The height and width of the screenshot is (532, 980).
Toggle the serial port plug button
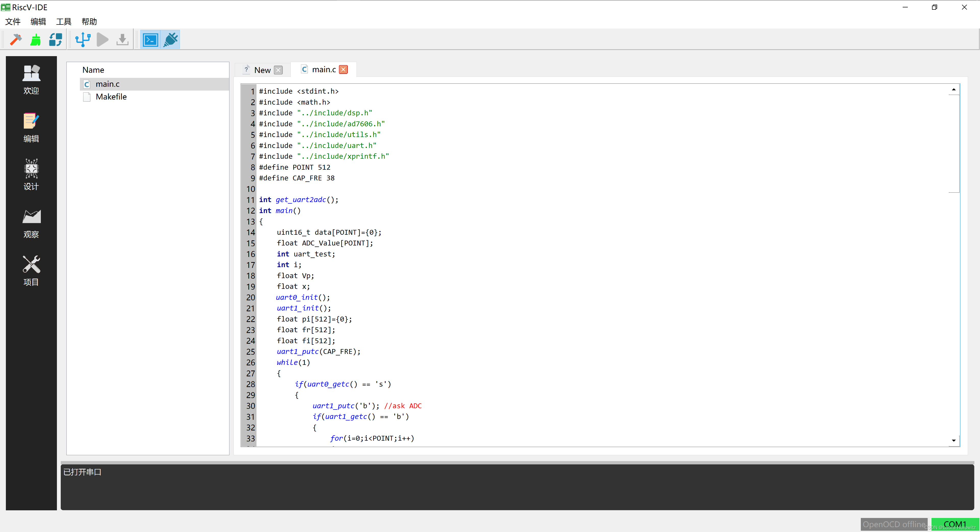[170, 40]
